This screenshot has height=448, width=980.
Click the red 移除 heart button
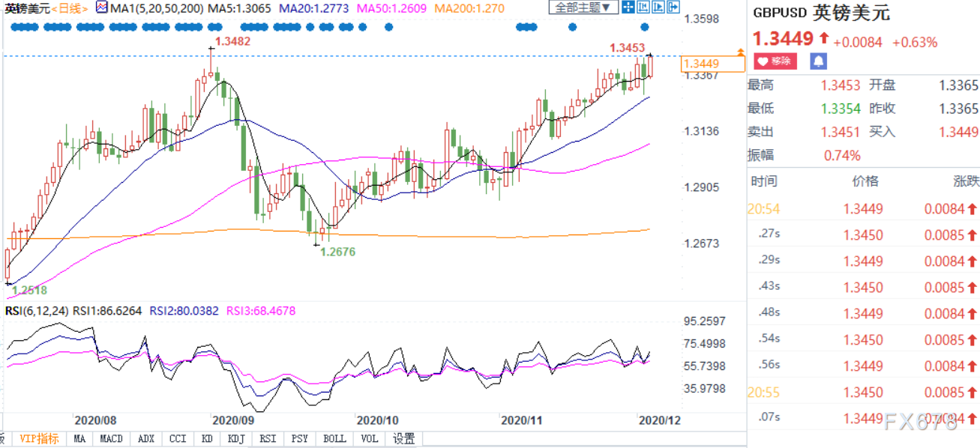[x=775, y=61]
